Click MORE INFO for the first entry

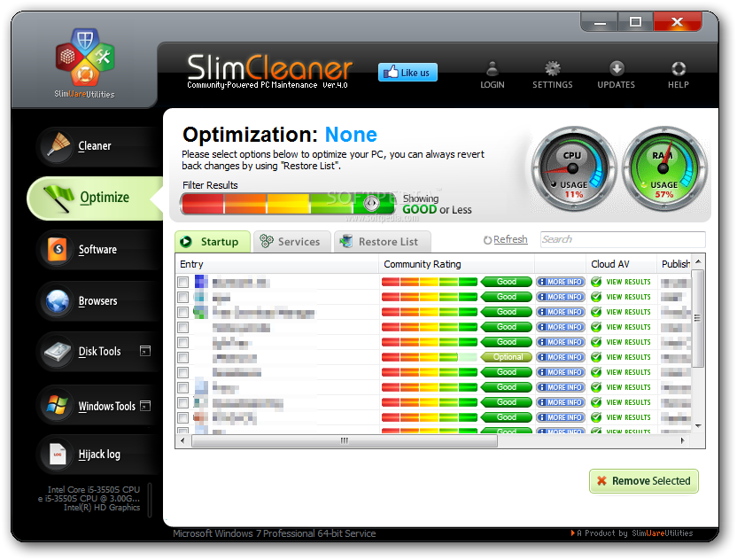(560, 282)
